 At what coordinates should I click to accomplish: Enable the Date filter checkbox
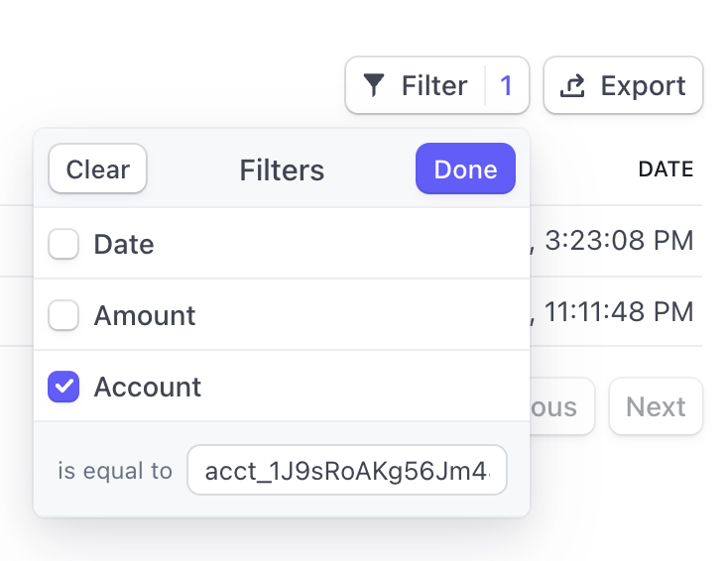pos(63,244)
